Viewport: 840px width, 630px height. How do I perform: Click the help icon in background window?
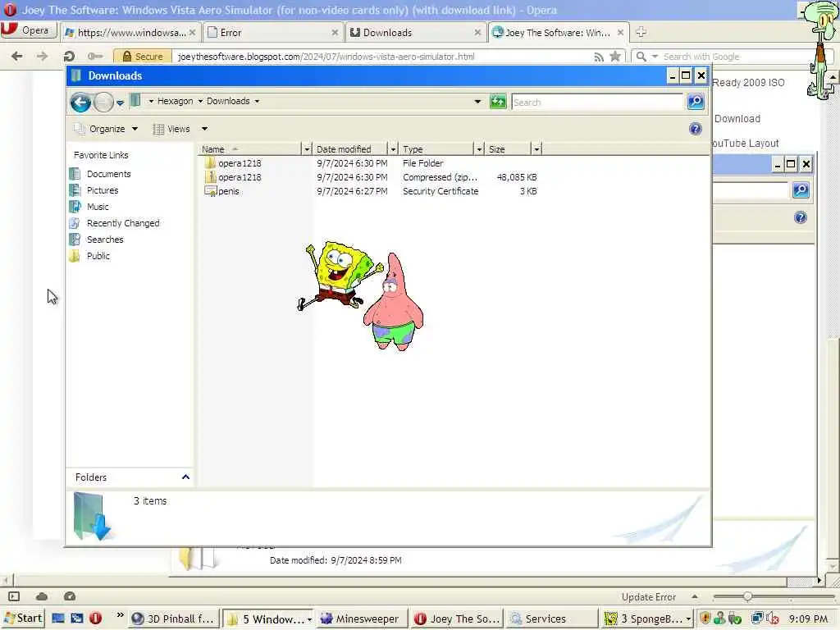point(801,217)
